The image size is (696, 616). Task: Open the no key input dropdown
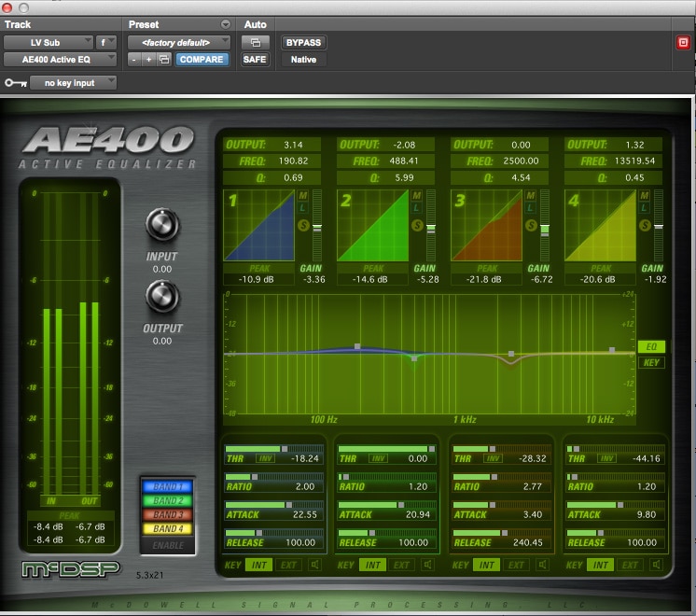tap(74, 83)
